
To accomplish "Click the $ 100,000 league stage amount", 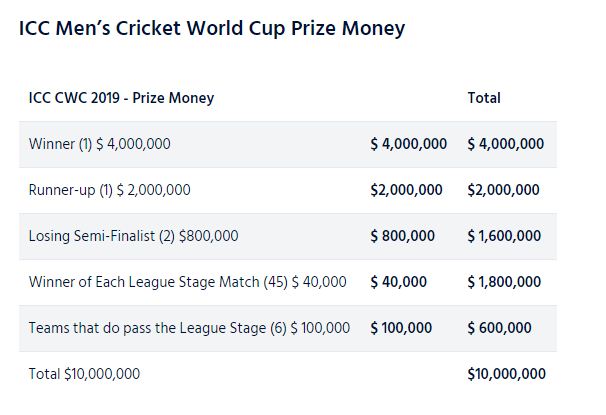I will point(401,328).
